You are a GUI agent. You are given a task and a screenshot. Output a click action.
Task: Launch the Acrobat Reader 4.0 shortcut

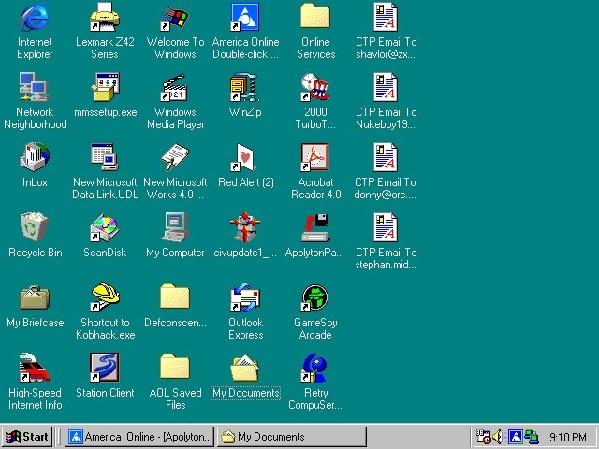[315, 157]
